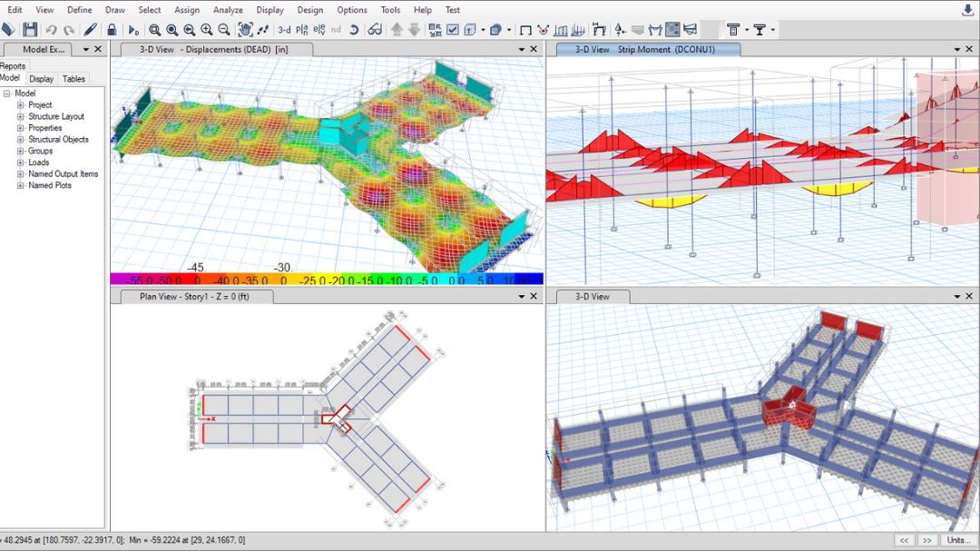Select the Plan View Story1 window tab
Screen dimensions: 980x551
(x=193, y=297)
